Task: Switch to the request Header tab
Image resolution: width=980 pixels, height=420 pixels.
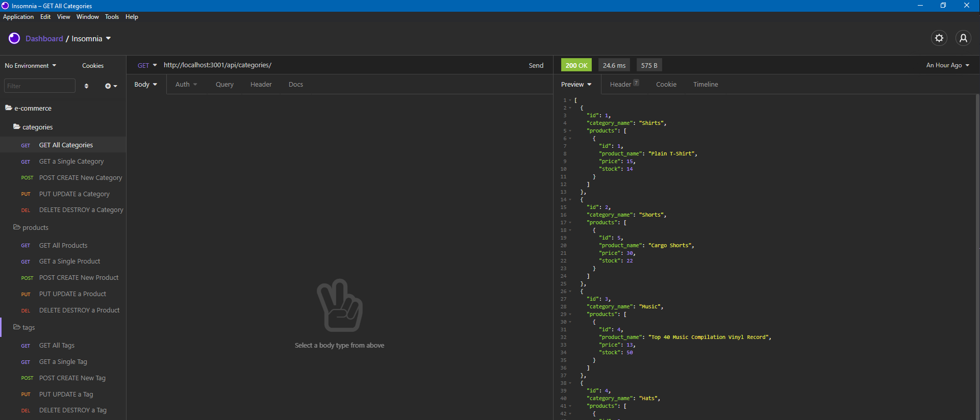Action: (261, 85)
